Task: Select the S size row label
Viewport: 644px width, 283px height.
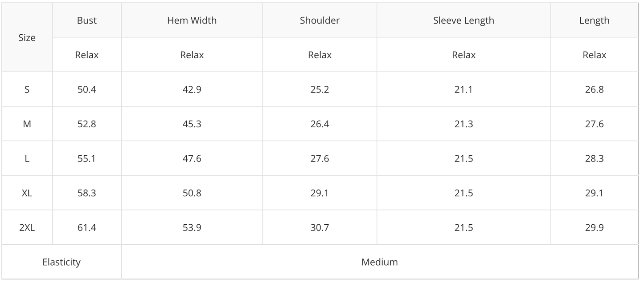Action: (27, 89)
